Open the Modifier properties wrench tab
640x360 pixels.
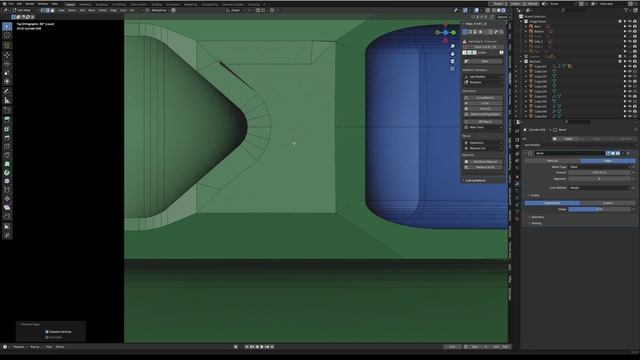tap(517, 184)
